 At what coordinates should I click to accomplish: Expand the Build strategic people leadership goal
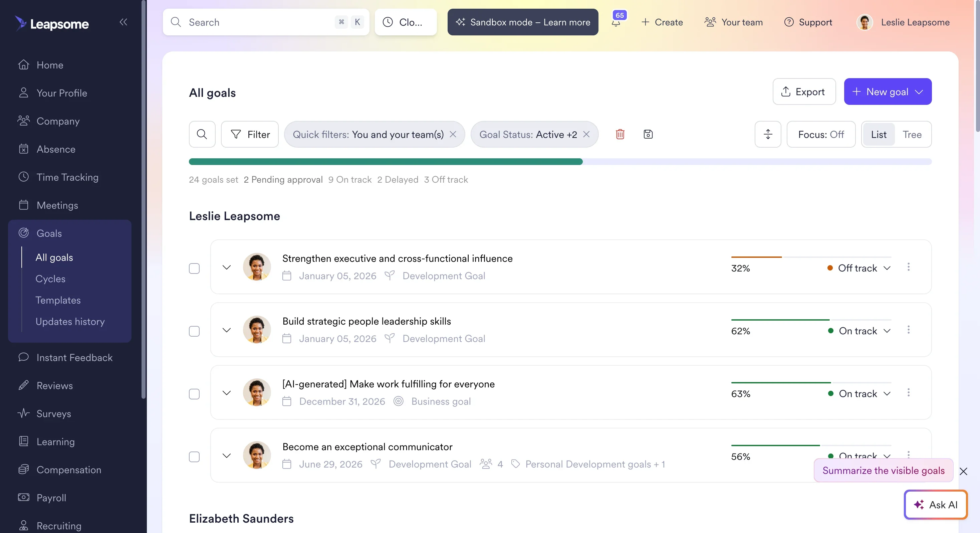pyautogui.click(x=227, y=330)
